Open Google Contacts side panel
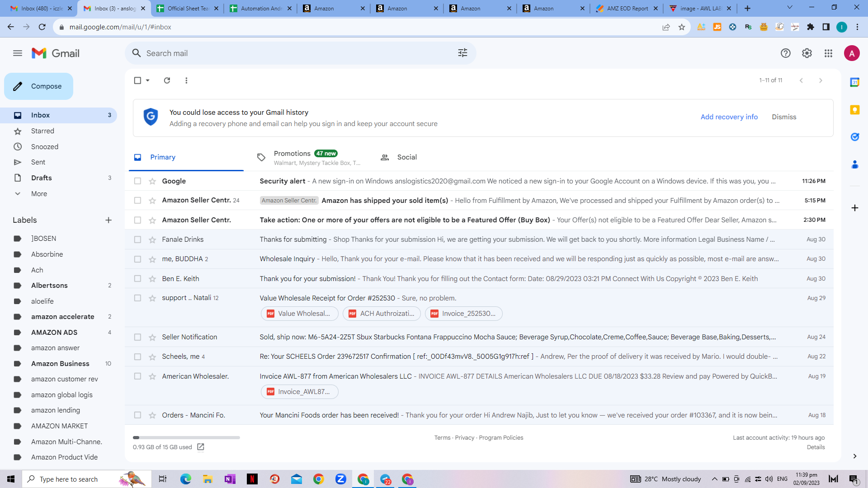This screenshot has height=488, width=868. pyautogui.click(x=854, y=164)
